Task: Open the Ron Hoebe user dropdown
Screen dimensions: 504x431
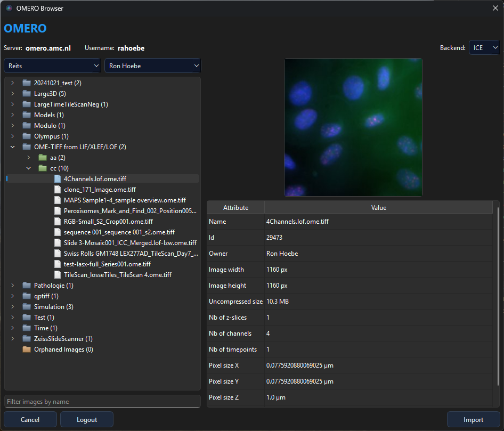Action: pyautogui.click(x=152, y=66)
